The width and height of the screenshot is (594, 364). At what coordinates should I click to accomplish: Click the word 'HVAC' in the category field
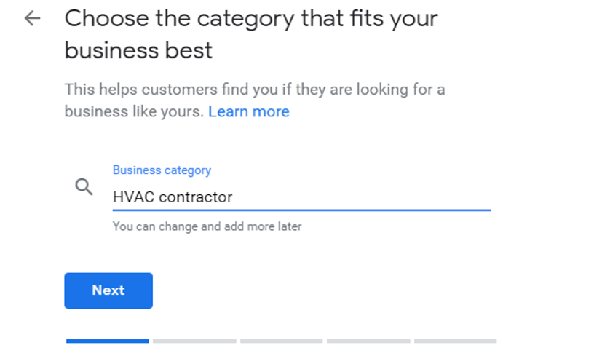(134, 197)
